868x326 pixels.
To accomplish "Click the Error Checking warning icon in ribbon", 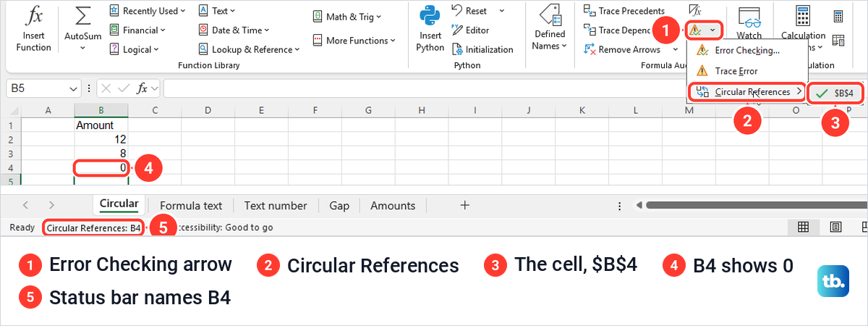I will (x=695, y=30).
